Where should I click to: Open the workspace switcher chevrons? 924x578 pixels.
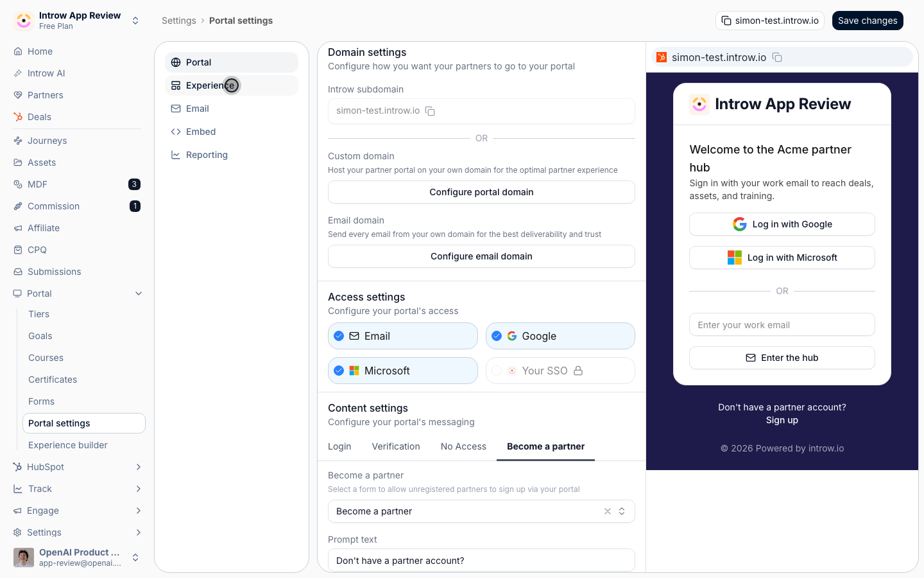(x=135, y=21)
